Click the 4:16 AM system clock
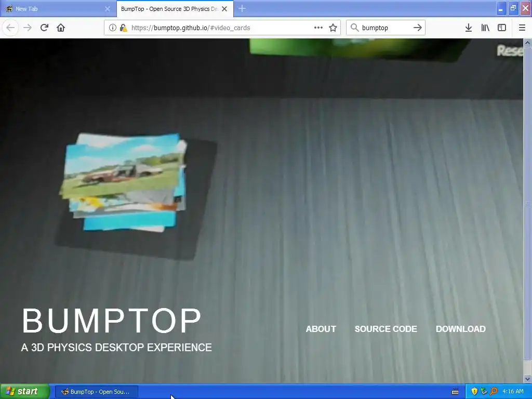 (513, 392)
